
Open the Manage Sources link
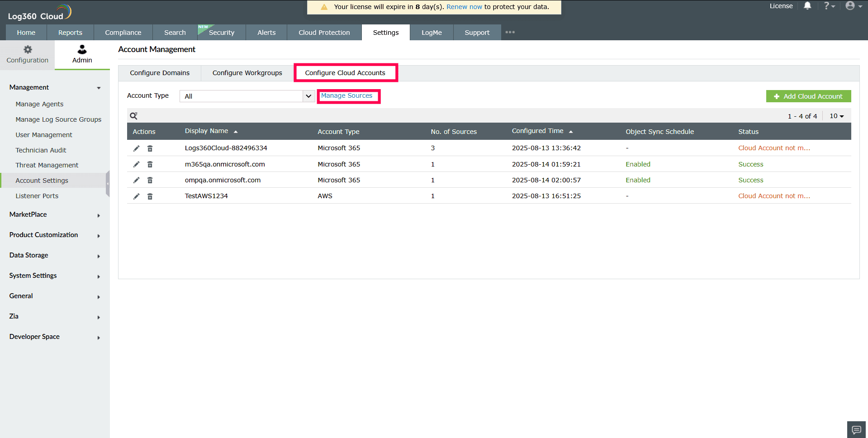pyautogui.click(x=346, y=95)
